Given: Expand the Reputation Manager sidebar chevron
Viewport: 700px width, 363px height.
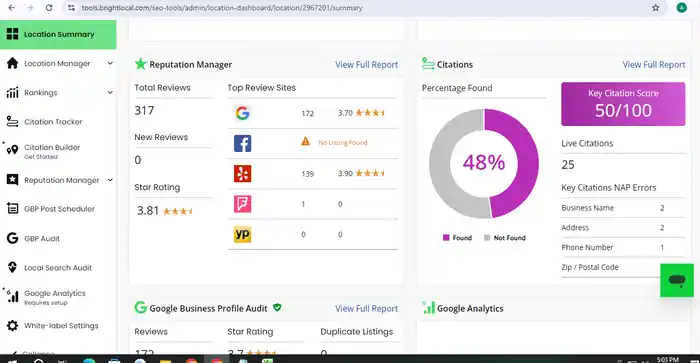Looking at the screenshot, I should pos(110,180).
